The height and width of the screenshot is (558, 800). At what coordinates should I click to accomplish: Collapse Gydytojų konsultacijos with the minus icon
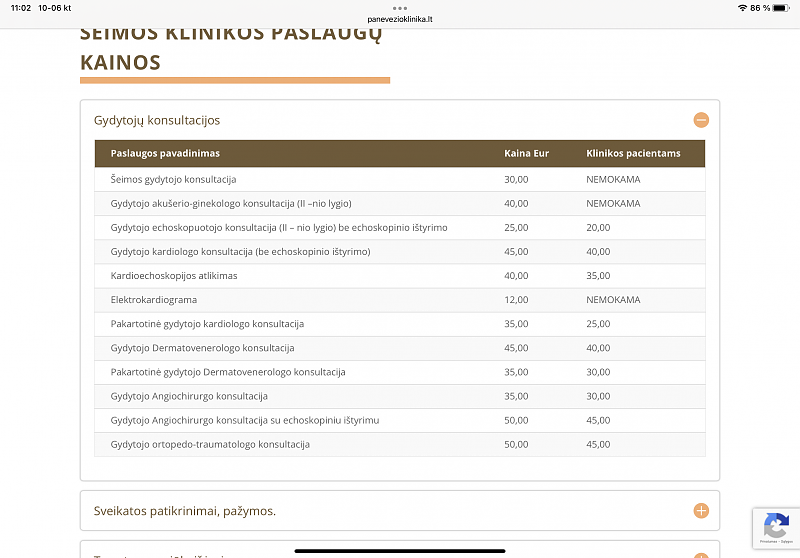tap(701, 120)
